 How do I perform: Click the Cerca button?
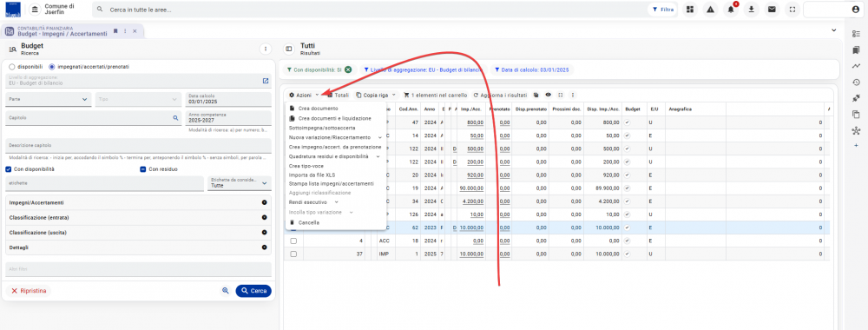point(253,291)
